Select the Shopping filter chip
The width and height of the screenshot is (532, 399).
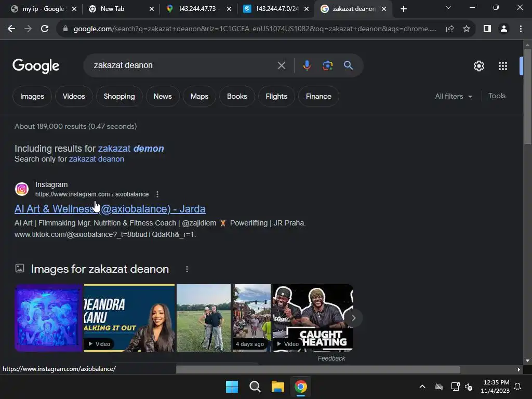pos(119,96)
